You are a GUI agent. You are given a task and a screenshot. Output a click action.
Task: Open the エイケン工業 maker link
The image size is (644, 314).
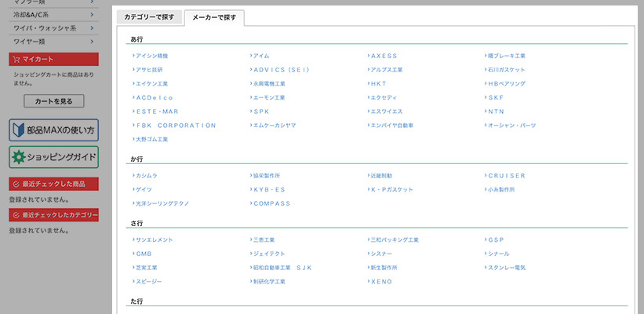click(151, 84)
